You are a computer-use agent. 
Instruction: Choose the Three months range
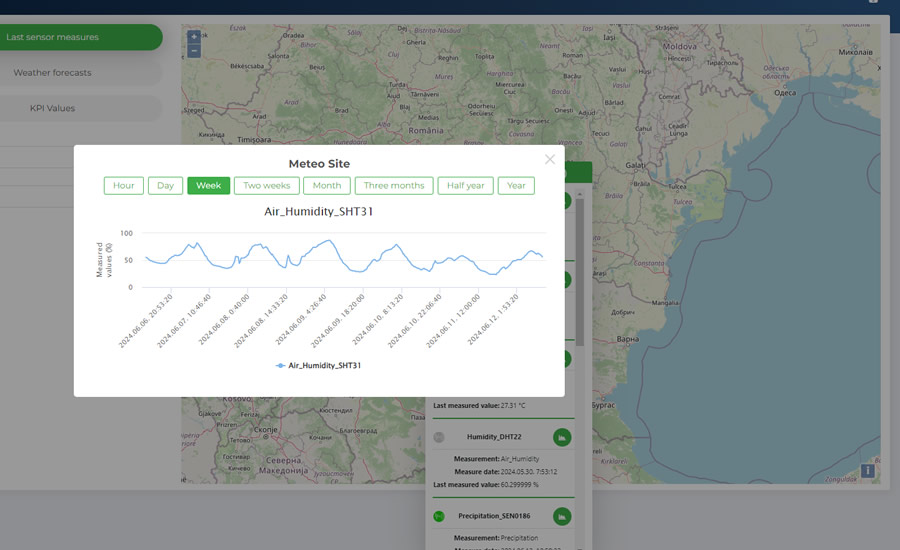click(x=394, y=186)
